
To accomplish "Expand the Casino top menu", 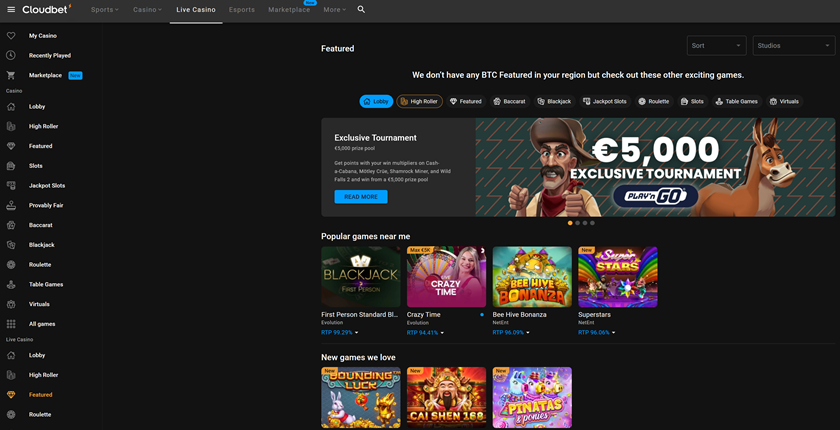I will click(147, 10).
